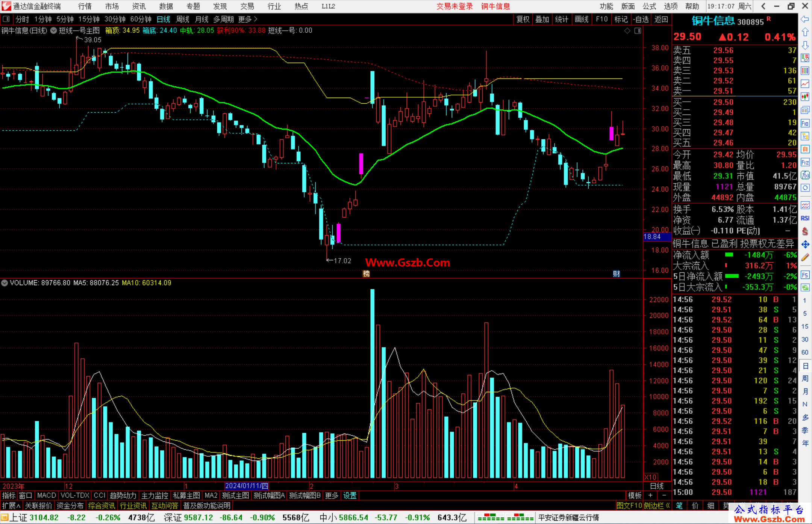Screen dimensions: 812x524
Task: Open the 模板 template selector
Action: click(x=635, y=495)
